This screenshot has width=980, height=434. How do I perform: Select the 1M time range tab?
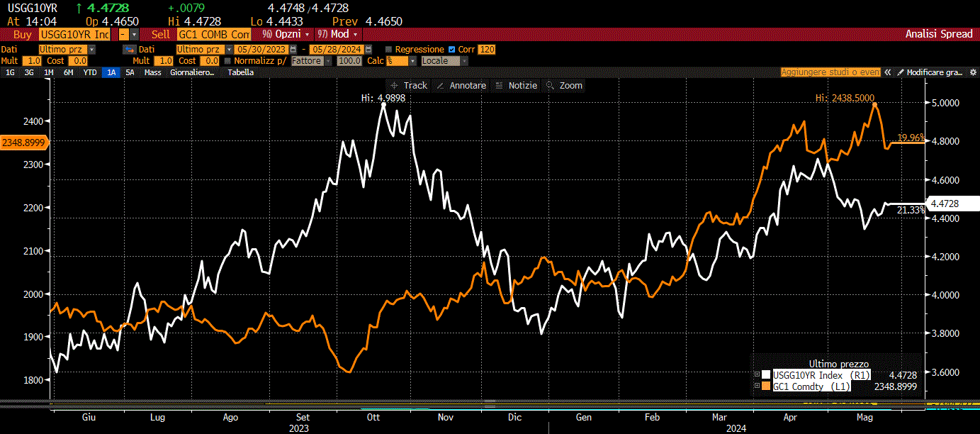(x=48, y=72)
